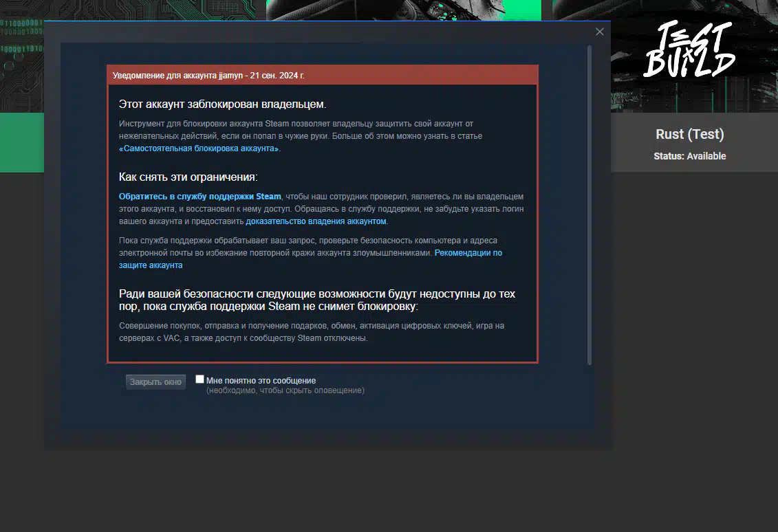778x532 pixels.
Task: Open the "доказательство владения аккаунтом" link
Action: click(x=316, y=221)
